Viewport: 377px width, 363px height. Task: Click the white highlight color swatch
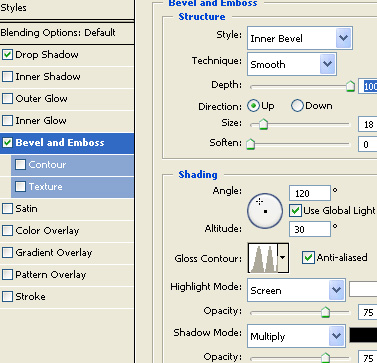(x=363, y=289)
